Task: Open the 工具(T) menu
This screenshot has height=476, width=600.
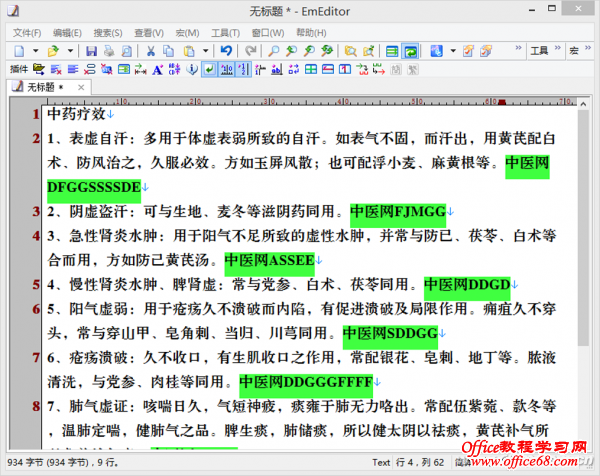Action: [225, 33]
